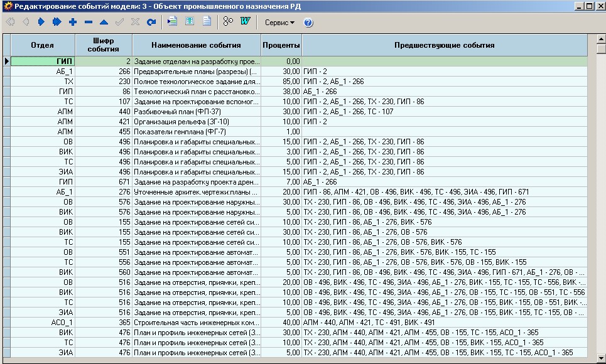This screenshot has height=364, width=606.
Task: Click event code cell 551
Action: click(x=104, y=252)
